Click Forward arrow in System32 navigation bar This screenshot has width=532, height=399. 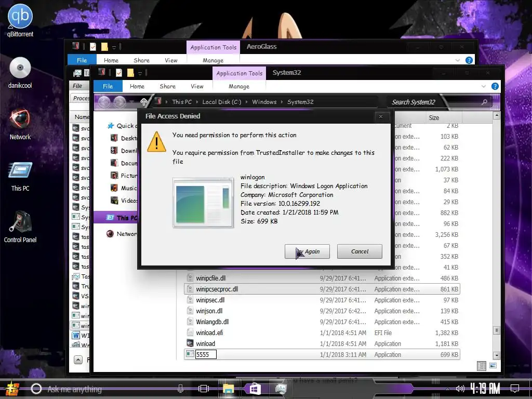pyautogui.click(x=120, y=102)
